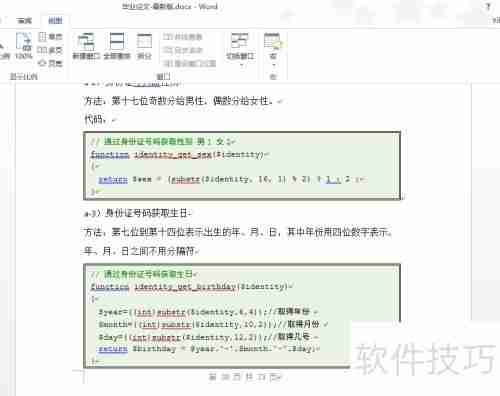The height and width of the screenshot is (396, 500).
Task: Click Split (拆分) window button
Action: pos(144,46)
